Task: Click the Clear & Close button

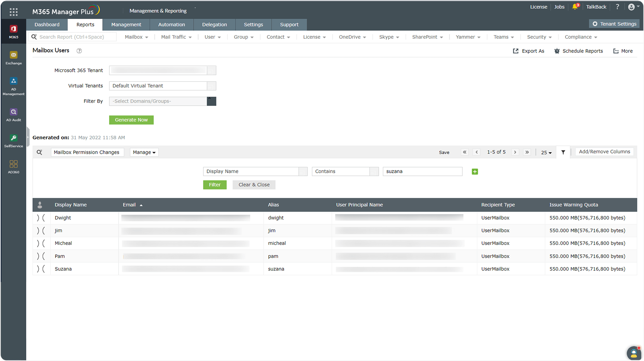Action: (x=254, y=185)
